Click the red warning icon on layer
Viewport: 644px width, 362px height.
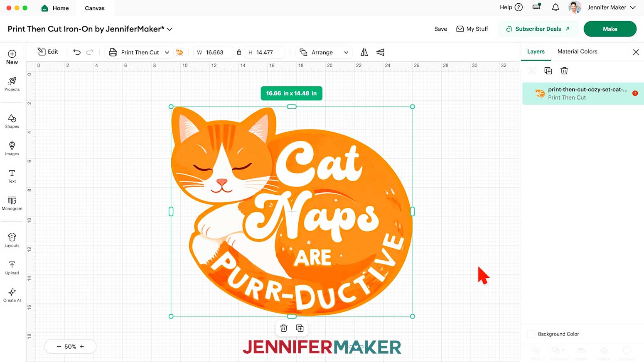pyautogui.click(x=635, y=93)
